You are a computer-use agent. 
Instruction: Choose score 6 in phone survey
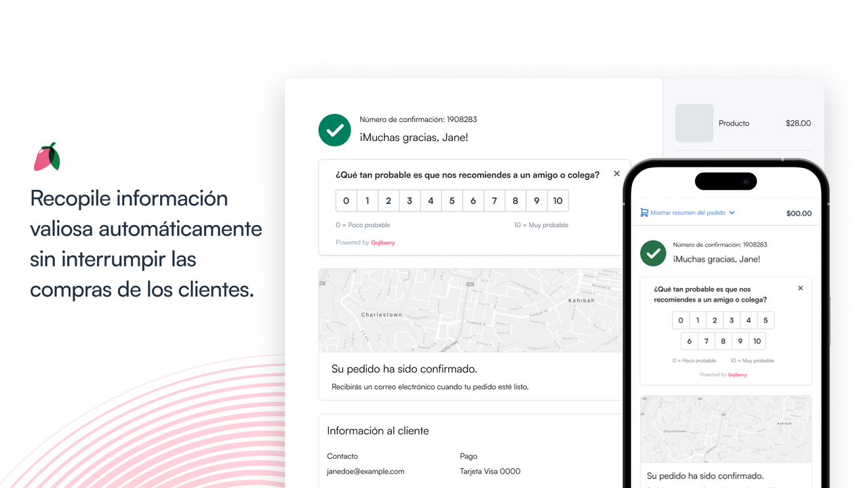690,341
